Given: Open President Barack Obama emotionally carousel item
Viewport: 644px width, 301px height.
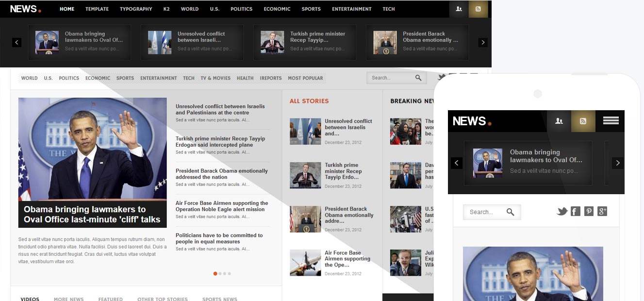Looking at the screenshot, I should pos(417,42).
